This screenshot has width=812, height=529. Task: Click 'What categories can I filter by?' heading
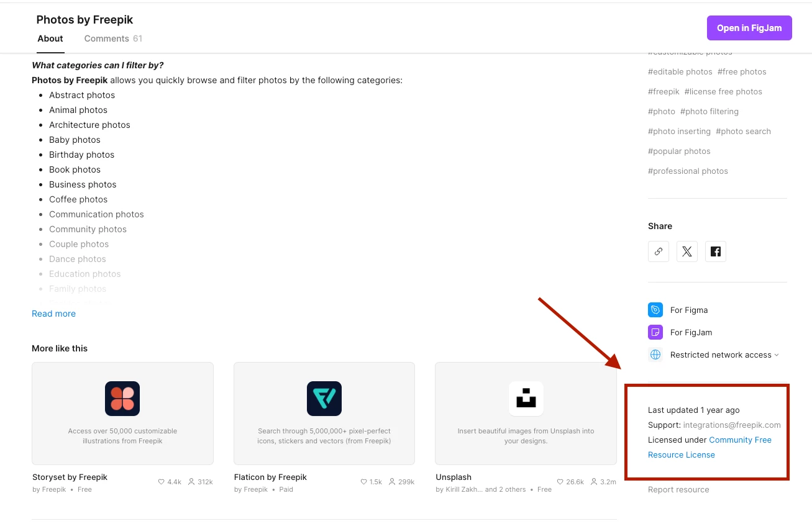tap(98, 65)
